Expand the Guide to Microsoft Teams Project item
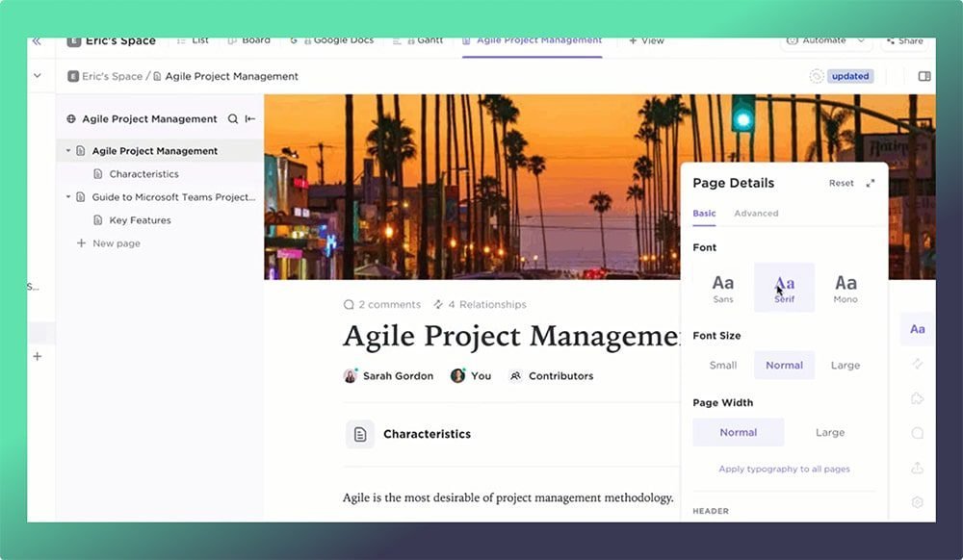Image resolution: width=963 pixels, height=560 pixels. pos(67,196)
